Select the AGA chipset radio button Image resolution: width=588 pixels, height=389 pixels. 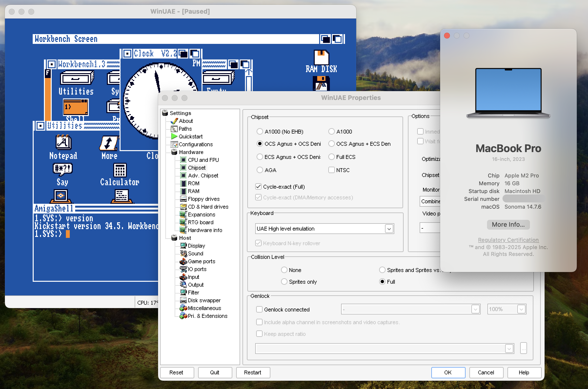coord(260,170)
